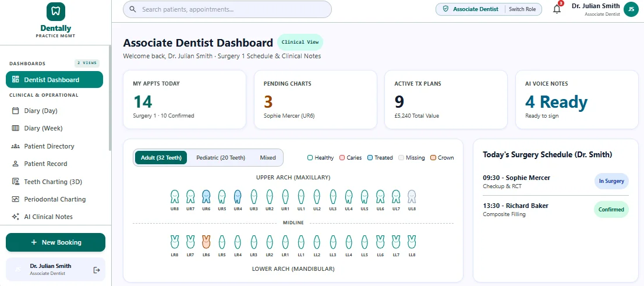Screen dimensions: 644x286
Task: Switch chart to Mixed dentition
Action: pos(268,157)
